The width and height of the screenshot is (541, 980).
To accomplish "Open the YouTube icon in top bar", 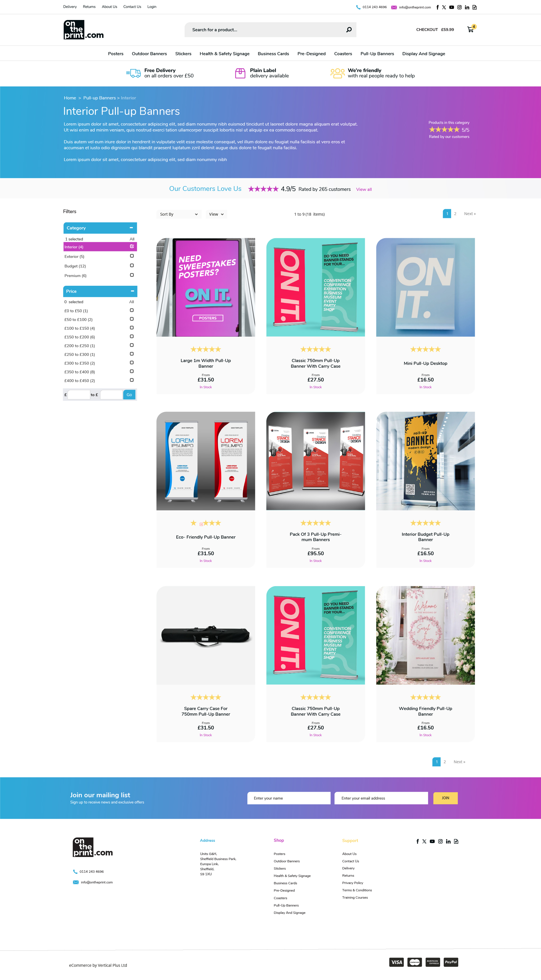I will (451, 7).
